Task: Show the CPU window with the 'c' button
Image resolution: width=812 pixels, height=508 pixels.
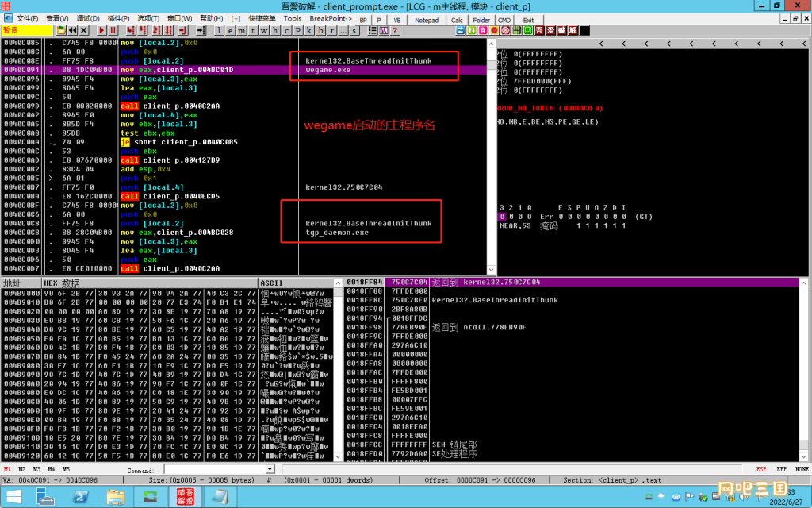Action: click(287, 31)
